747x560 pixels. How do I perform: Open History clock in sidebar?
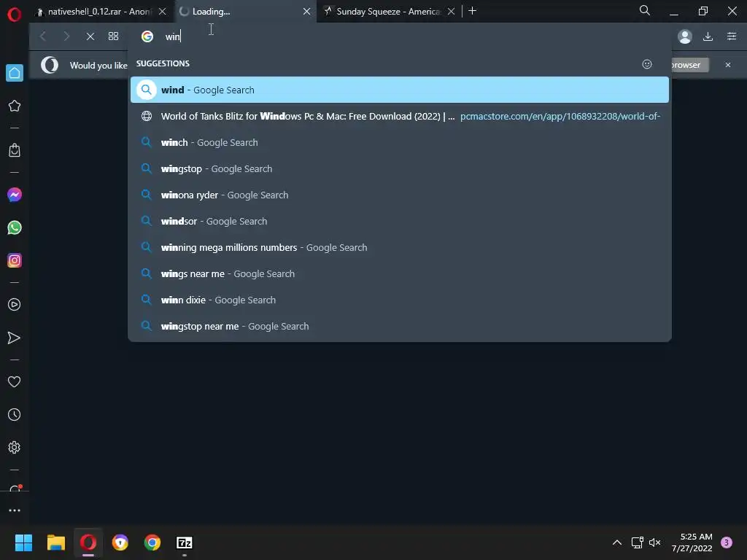tap(15, 414)
